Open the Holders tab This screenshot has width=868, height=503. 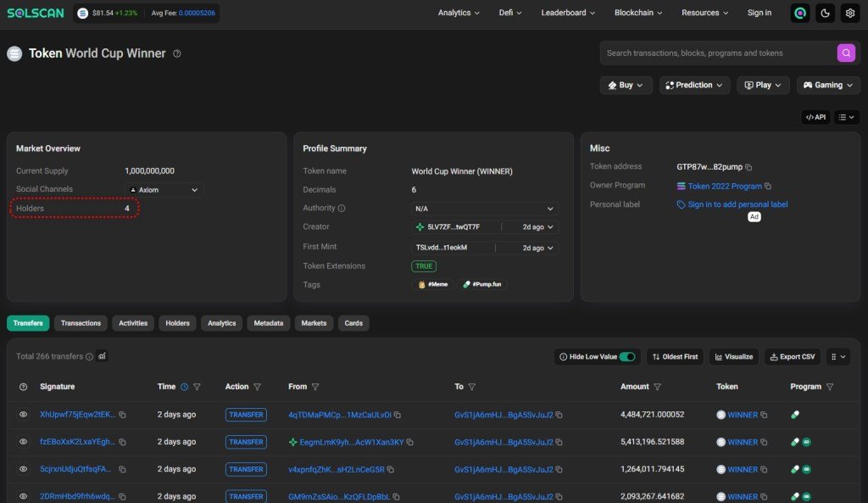tap(177, 323)
